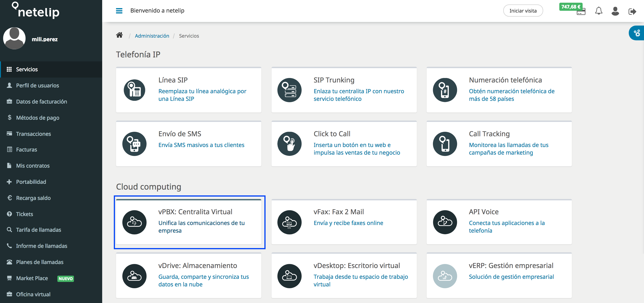Click the vDrive: Almacenamiento title

pyautogui.click(x=197, y=266)
